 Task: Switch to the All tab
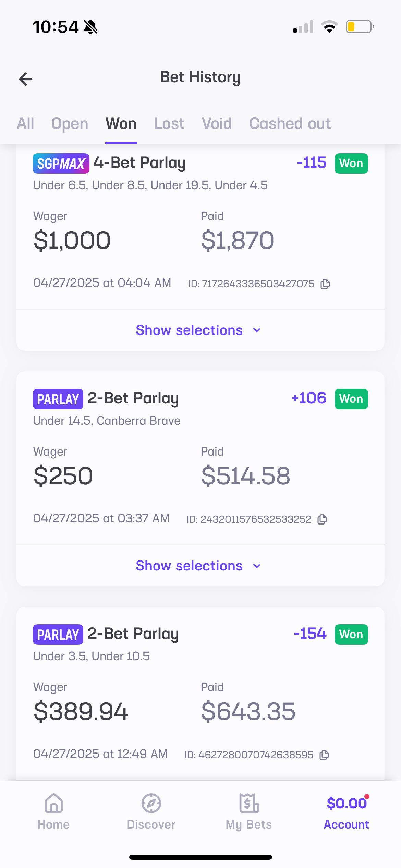[25, 124]
